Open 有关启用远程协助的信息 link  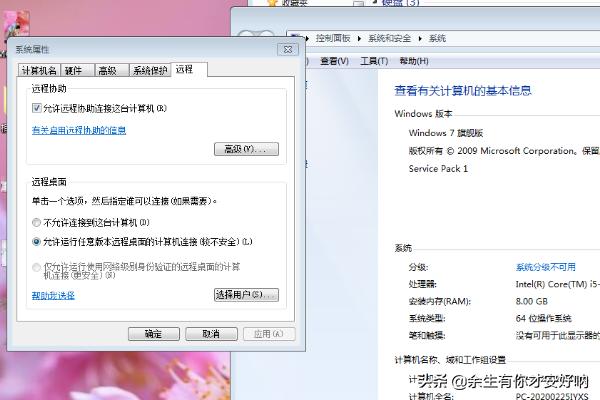coord(79,130)
